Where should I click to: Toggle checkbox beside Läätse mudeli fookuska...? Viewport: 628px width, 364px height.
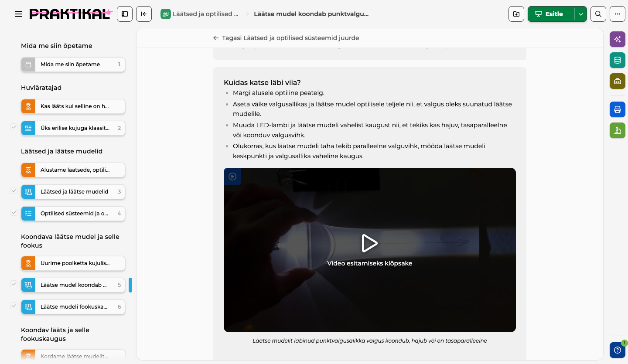(14, 306)
